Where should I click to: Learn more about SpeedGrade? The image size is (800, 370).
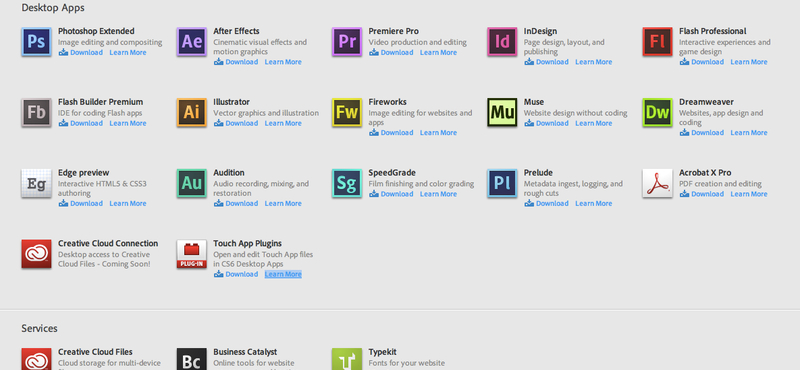click(438, 194)
